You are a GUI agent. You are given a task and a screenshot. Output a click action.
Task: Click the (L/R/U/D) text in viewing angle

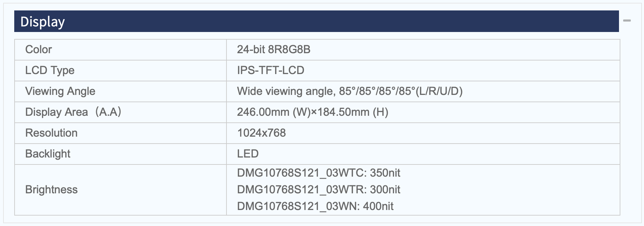[439, 91]
